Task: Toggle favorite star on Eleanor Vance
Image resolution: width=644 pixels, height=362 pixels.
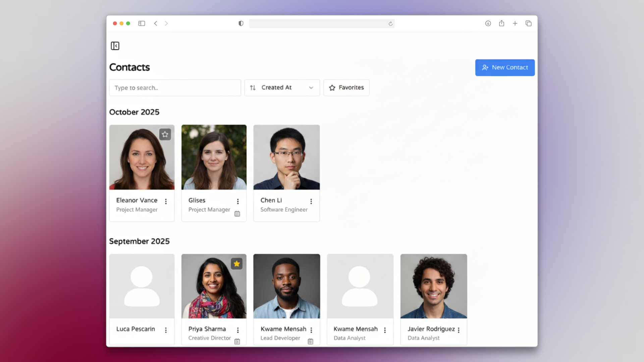Action: 165,134
